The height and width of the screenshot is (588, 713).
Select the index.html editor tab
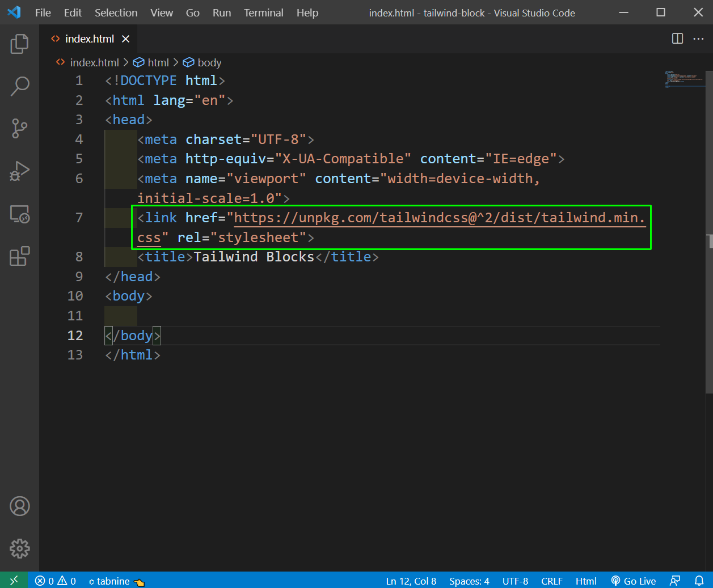tap(89, 39)
